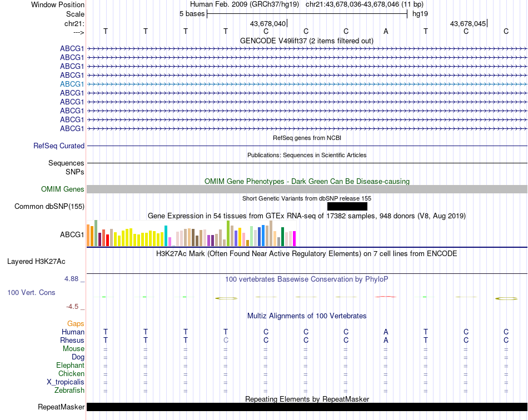This screenshot has width=528, height=420.
Task: Click the cyan bar in GTEx expression chart
Action: (x=166, y=236)
